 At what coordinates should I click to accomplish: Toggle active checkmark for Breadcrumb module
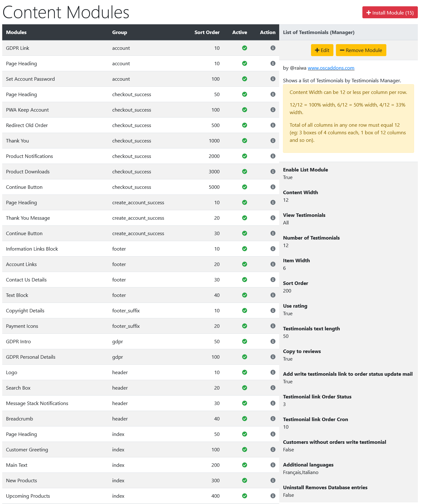point(245,419)
